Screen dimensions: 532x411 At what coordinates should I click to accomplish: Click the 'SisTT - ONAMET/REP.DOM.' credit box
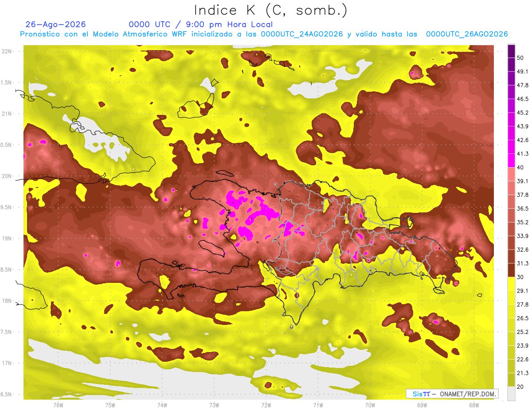(452, 394)
